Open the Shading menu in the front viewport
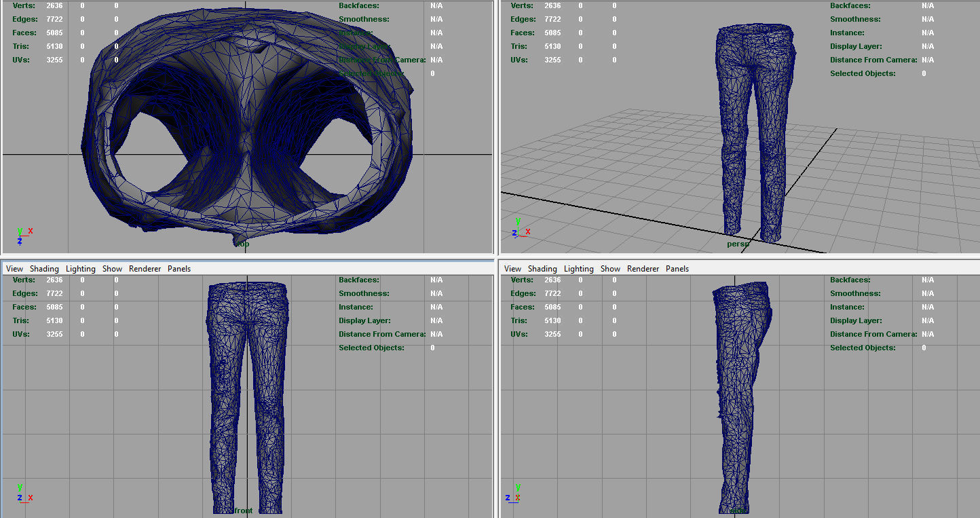The width and height of the screenshot is (980, 518). pyautogui.click(x=44, y=269)
